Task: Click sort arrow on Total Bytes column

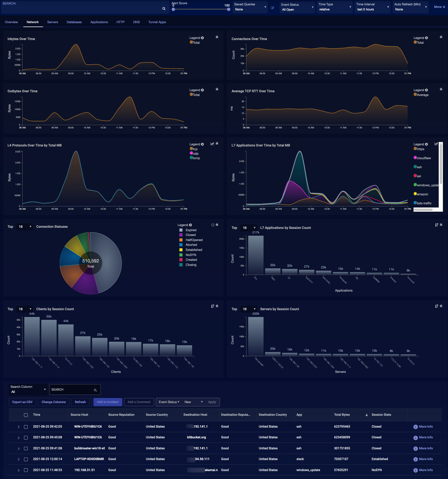Action: pyautogui.click(x=367, y=415)
